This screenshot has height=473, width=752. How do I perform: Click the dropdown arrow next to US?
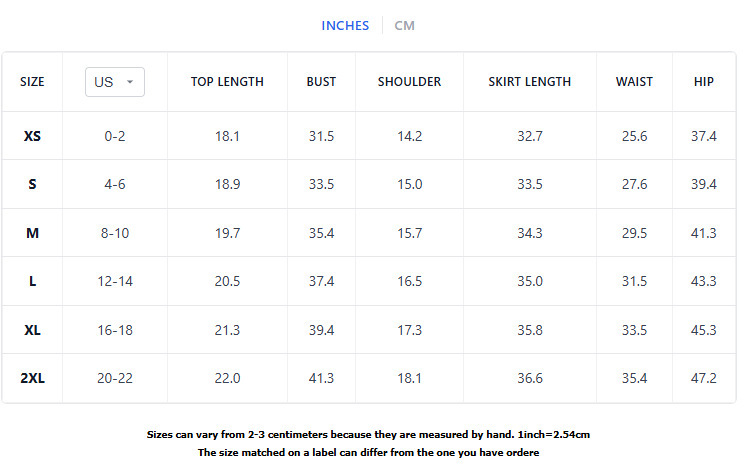point(130,83)
